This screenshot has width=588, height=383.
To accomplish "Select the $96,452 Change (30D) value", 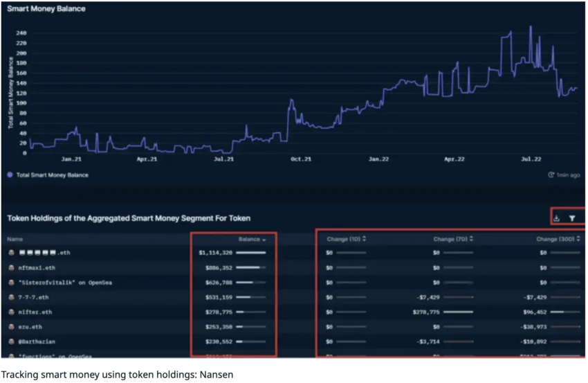I will click(x=535, y=312).
